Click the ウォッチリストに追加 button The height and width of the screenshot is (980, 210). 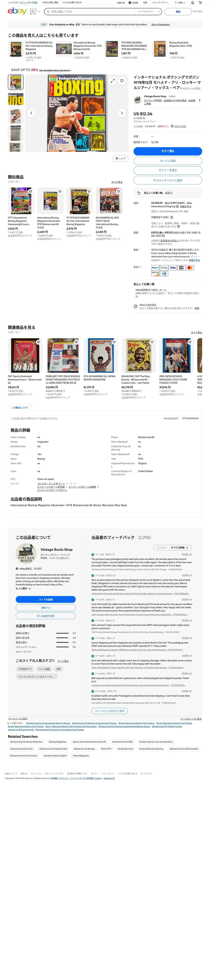tap(168, 180)
